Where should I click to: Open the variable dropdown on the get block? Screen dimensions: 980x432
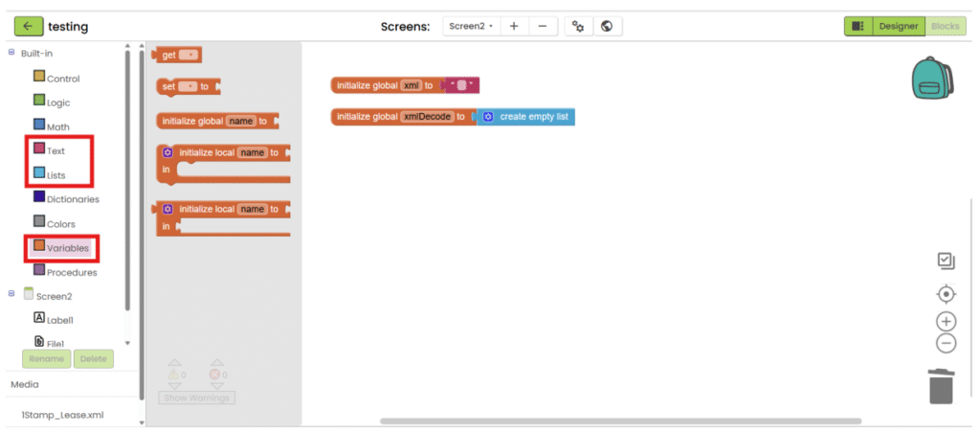(188, 56)
